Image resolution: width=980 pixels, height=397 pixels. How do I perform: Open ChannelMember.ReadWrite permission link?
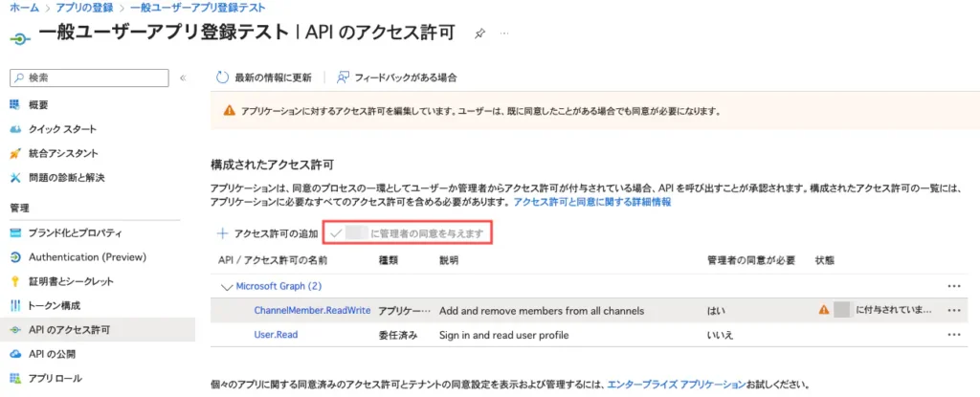pyautogui.click(x=313, y=310)
